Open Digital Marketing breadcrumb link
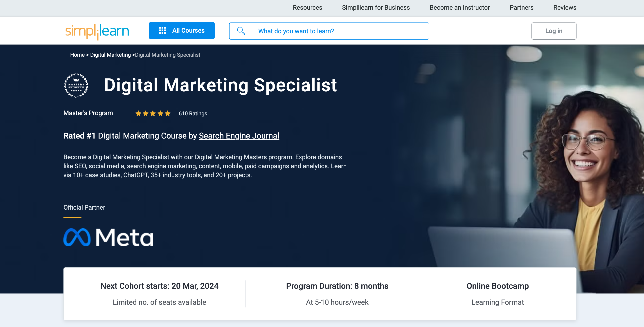Viewport: 644px width, 327px height. click(110, 55)
